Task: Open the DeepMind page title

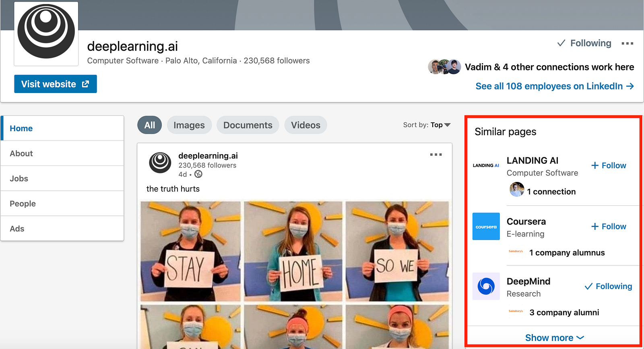Action: pyautogui.click(x=528, y=281)
